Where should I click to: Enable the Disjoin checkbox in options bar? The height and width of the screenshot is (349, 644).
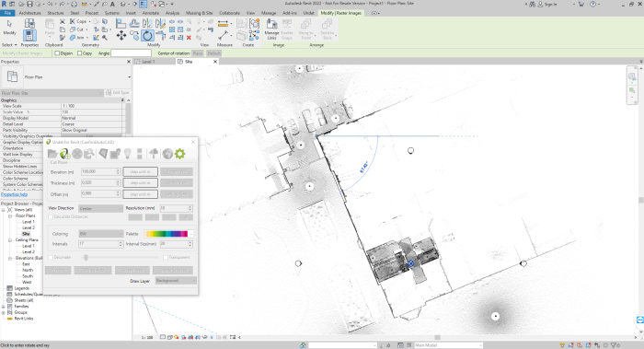[57, 53]
